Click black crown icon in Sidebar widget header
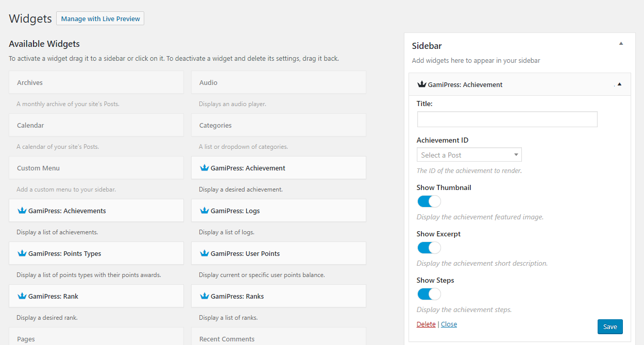 point(421,84)
